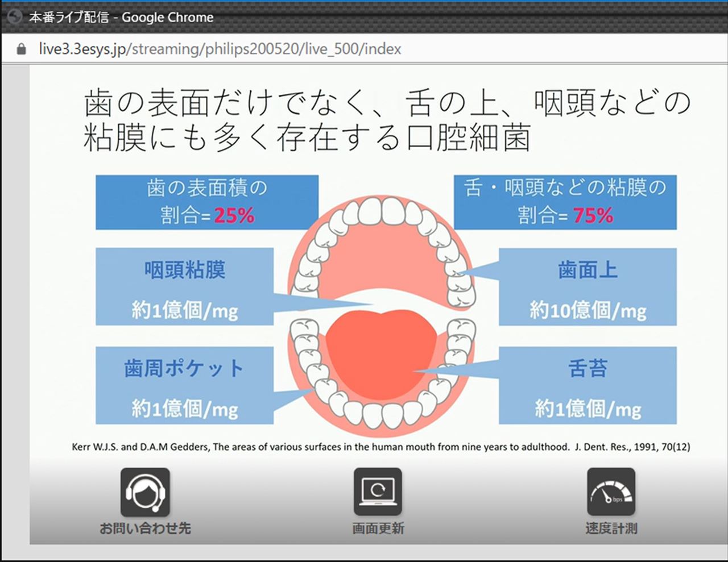Screen dimensions: 728x562
Task: Click the headset contact support icon
Action: pos(145,492)
